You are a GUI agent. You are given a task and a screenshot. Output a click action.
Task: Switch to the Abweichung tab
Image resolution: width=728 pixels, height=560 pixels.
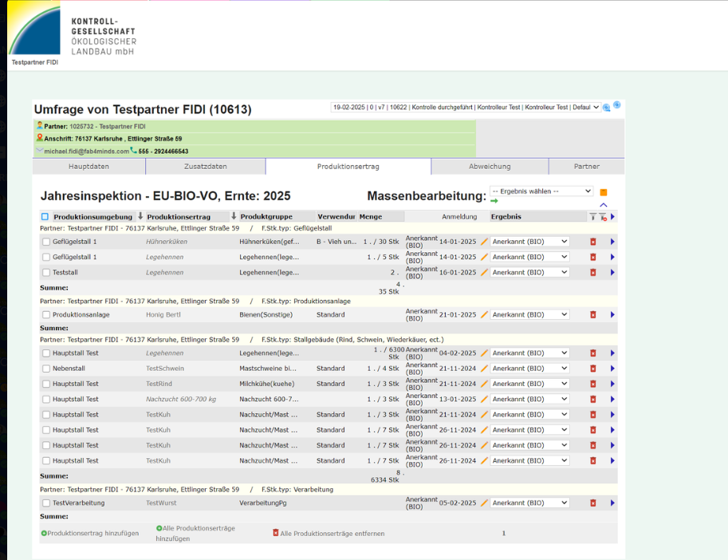[490, 167]
